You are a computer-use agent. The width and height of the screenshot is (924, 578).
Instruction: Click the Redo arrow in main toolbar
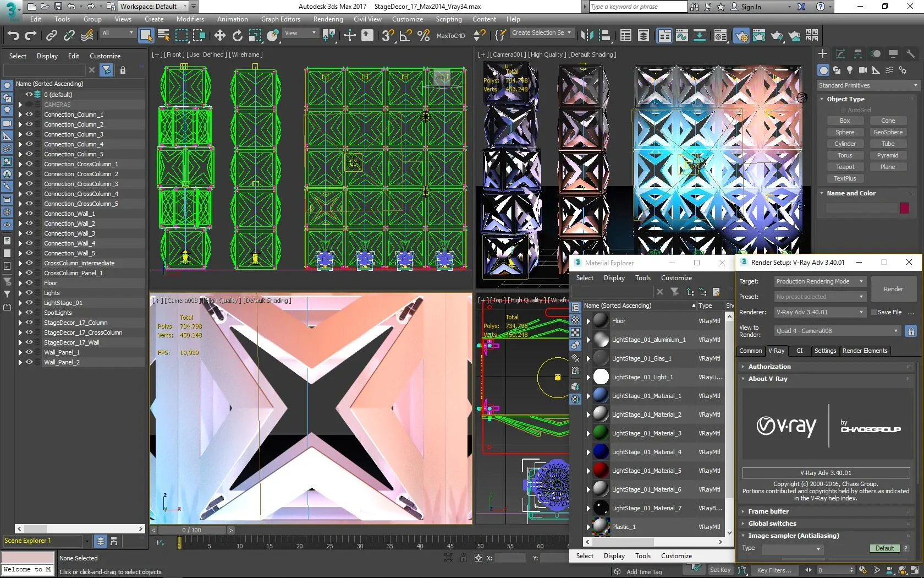31,36
